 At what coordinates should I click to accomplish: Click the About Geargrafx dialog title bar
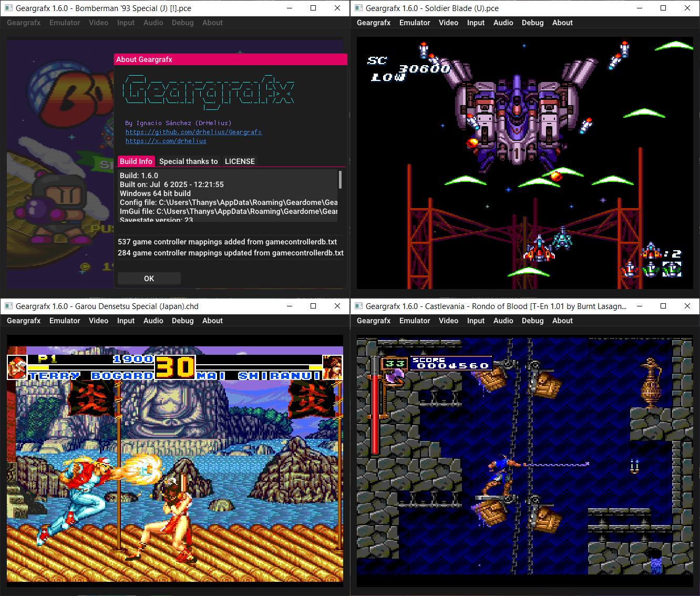pyautogui.click(x=231, y=59)
